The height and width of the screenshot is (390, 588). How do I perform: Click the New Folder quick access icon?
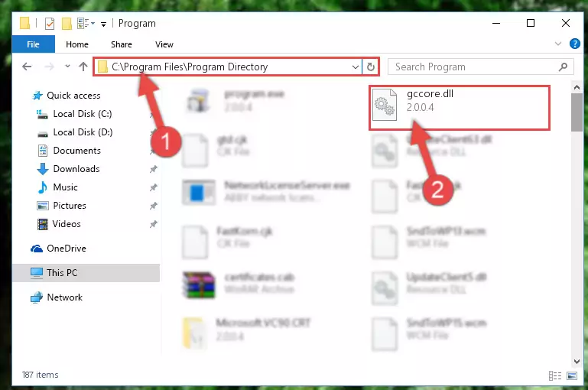[x=67, y=24]
